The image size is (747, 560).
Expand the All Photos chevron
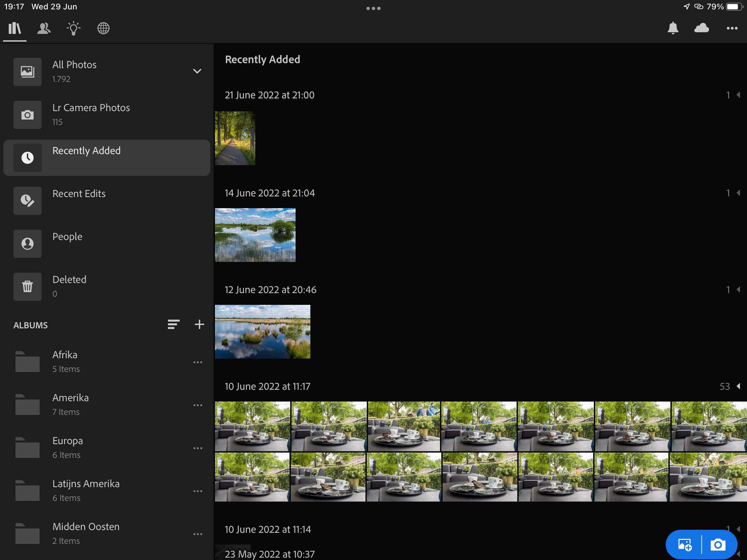(x=197, y=71)
